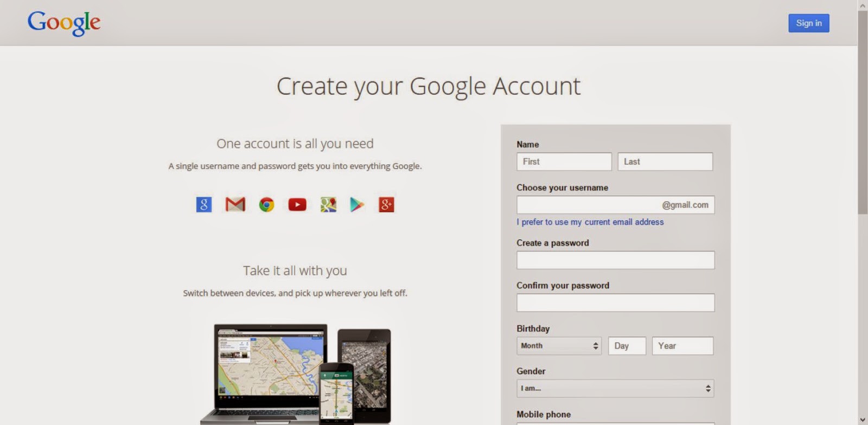Click the '@gmail.com' suffix text
868x425 pixels.
[685, 205]
